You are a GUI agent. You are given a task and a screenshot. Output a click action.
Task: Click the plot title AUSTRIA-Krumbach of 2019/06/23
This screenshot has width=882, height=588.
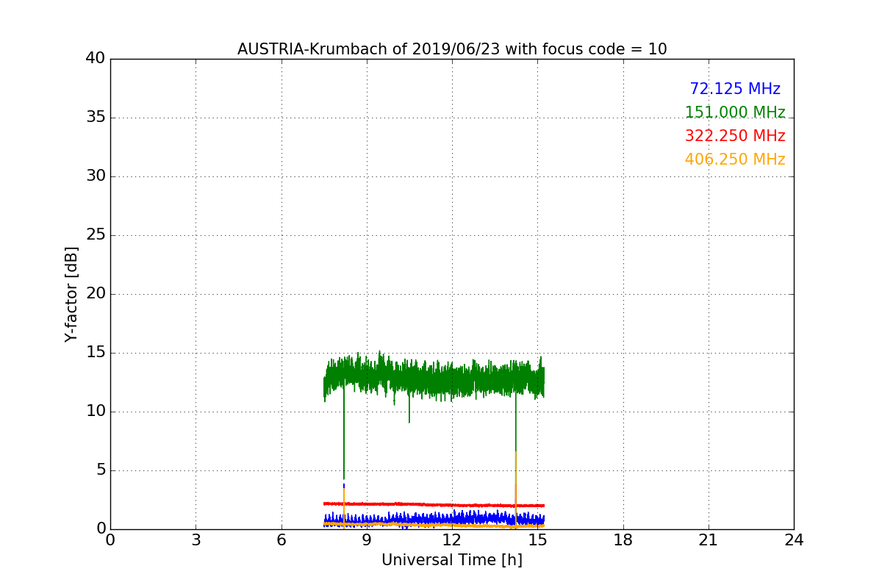coord(452,49)
